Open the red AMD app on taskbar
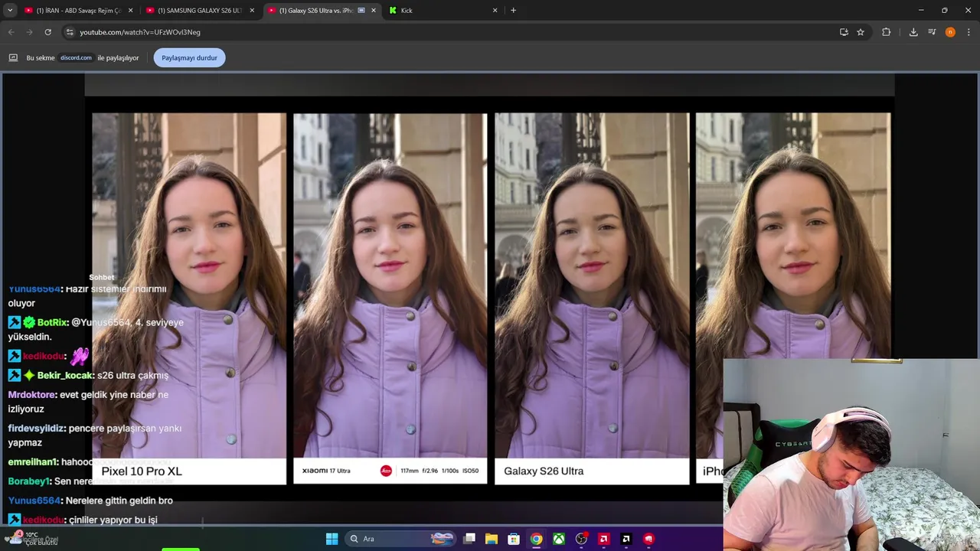 click(x=603, y=539)
